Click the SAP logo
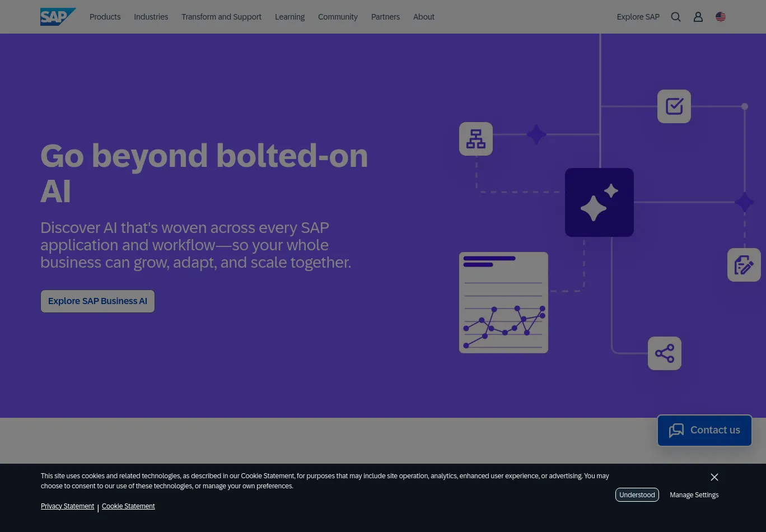 click(57, 17)
